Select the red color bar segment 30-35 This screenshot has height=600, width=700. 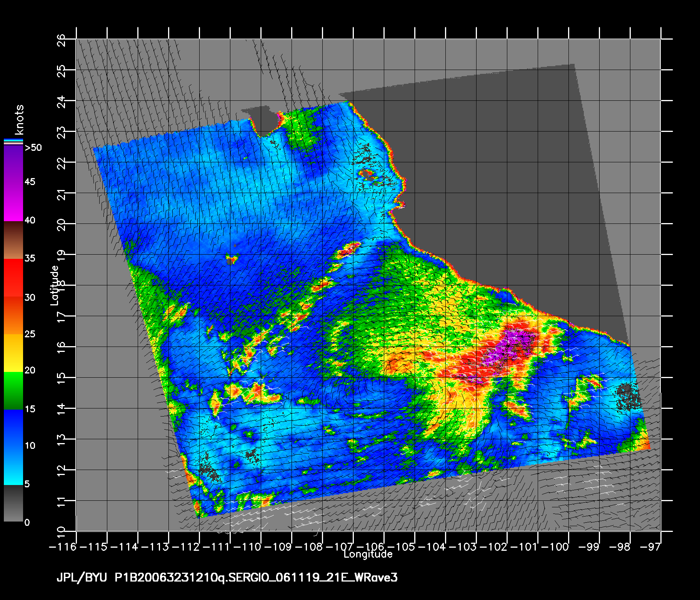click(x=13, y=278)
